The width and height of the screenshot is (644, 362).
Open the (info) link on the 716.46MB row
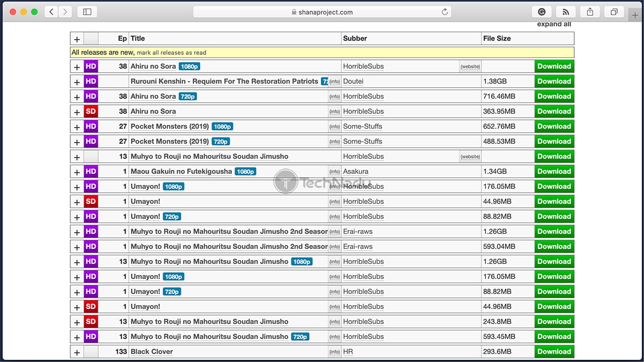coord(334,97)
